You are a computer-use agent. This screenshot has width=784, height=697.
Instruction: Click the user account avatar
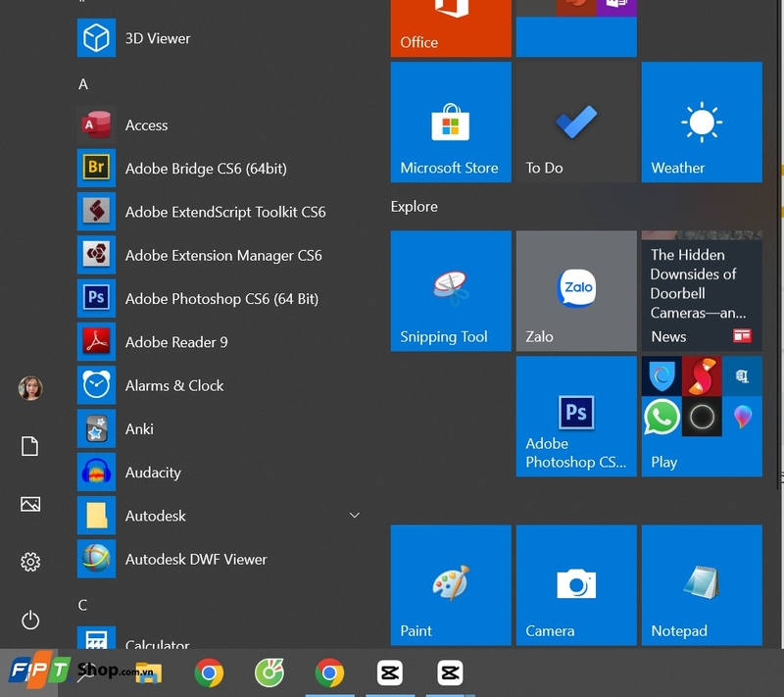[x=30, y=388]
